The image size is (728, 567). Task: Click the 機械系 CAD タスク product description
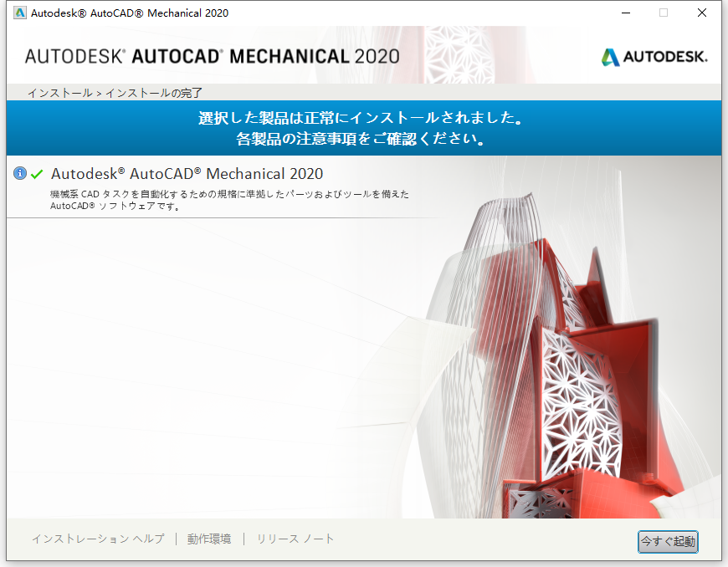tap(229, 200)
